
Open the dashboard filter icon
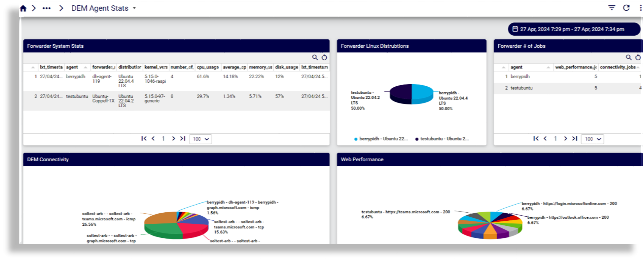(612, 8)
